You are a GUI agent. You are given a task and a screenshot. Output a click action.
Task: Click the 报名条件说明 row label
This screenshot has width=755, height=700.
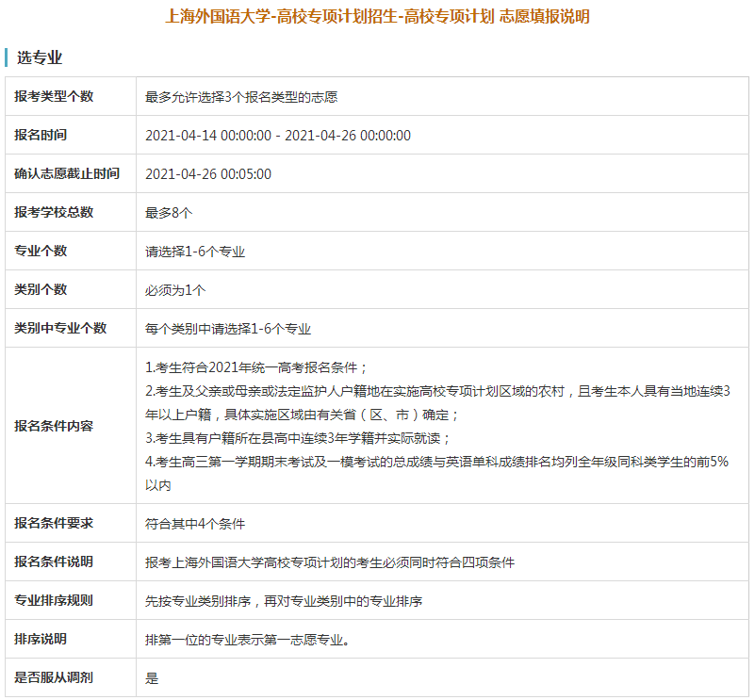pos(54,562)
